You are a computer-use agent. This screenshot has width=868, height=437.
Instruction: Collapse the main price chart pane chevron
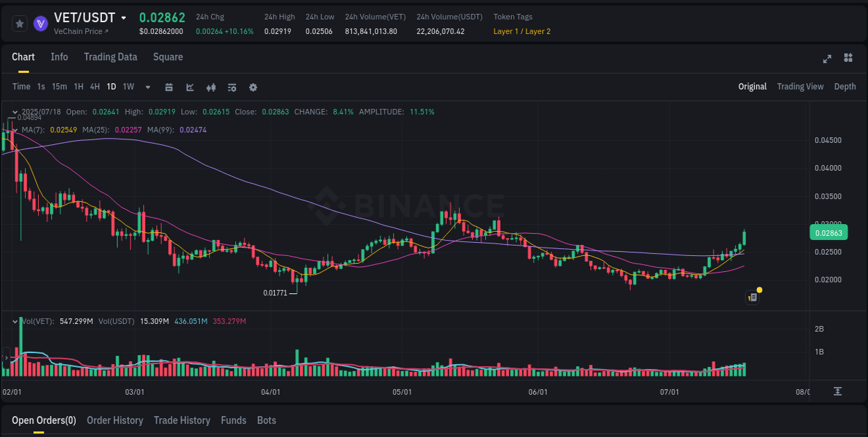pyautogui.click(x=15, y=112)
